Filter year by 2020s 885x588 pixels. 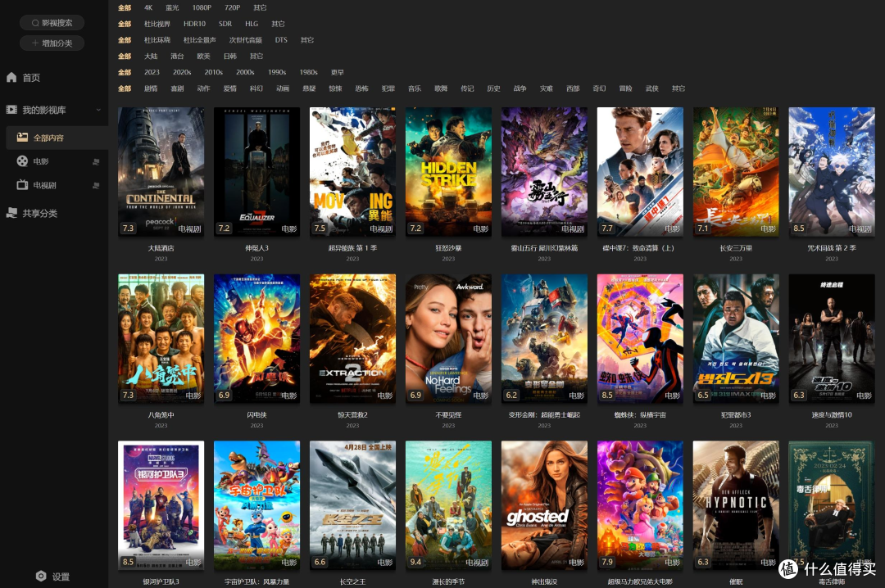pyautogui.click(x=182, y=72)
